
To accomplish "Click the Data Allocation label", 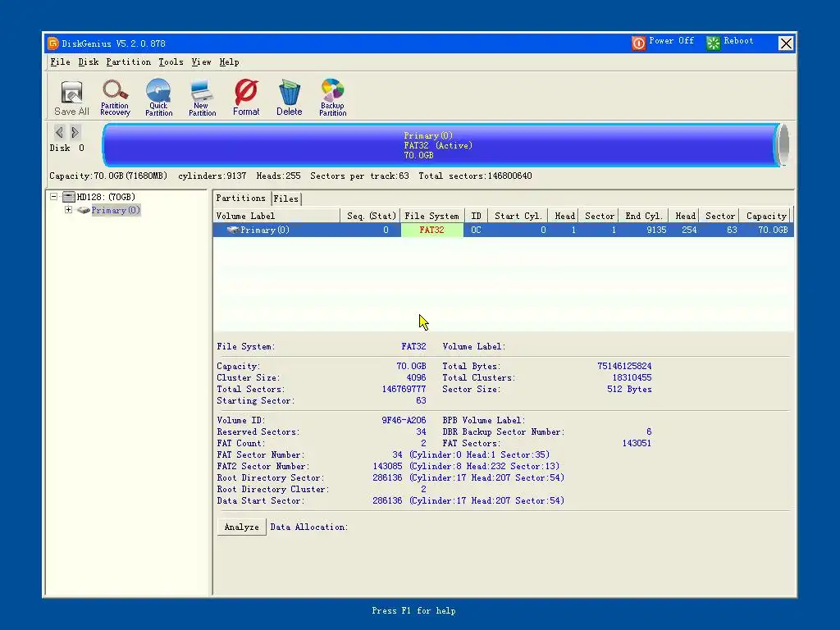I will coord(309,527).
